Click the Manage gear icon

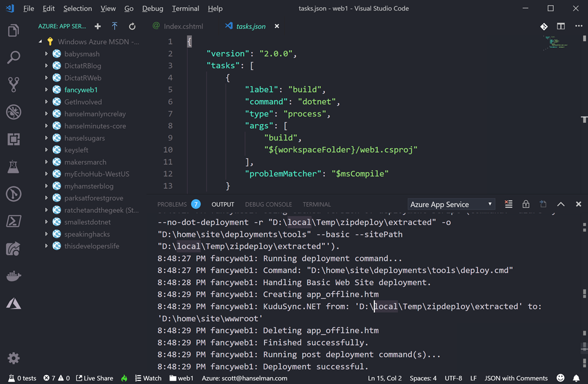coord(14,358)
